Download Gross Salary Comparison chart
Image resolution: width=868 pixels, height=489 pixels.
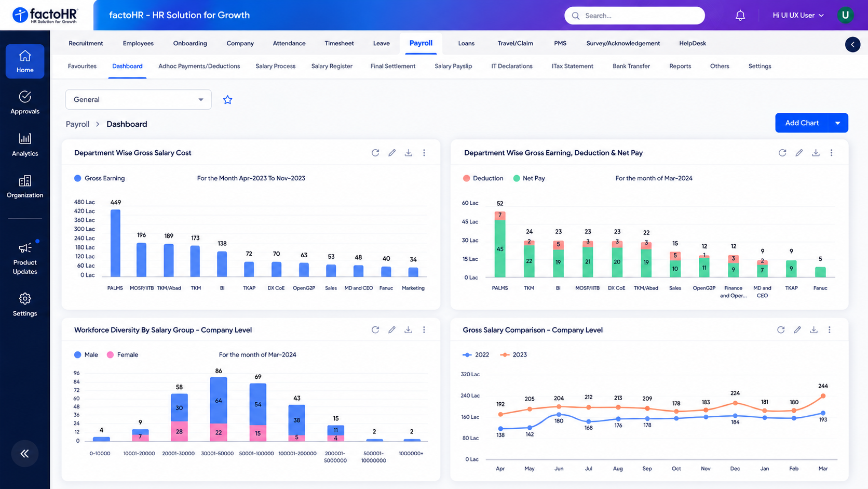[813, 330]
